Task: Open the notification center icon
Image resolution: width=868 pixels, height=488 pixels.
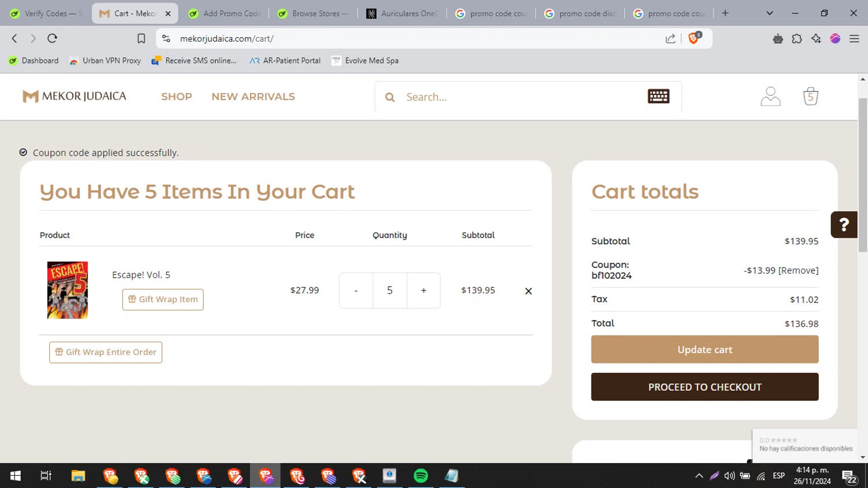Action: pyautogui.click(x=849, y=476)
